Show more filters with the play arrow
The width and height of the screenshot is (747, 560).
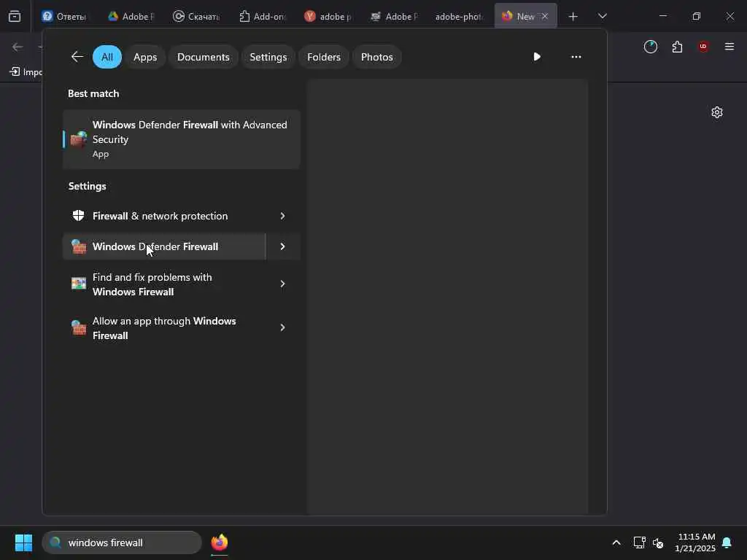(537, 57)
